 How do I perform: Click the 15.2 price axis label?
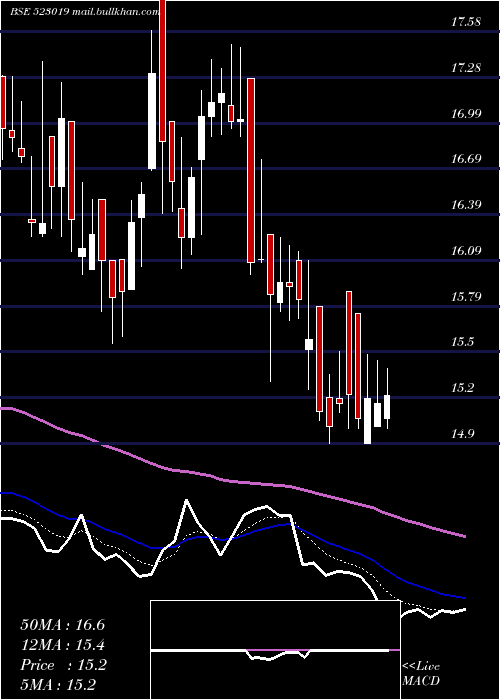tap(462, 388)
